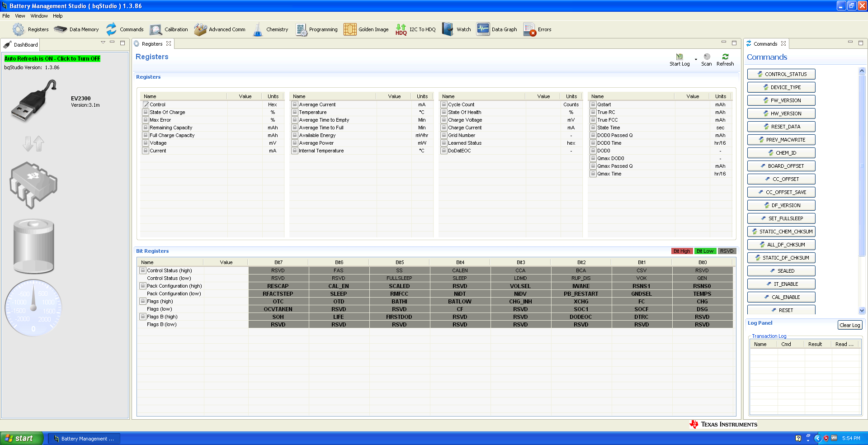The width and height of the screenshot is (868, 445).
Task: Open the View menu
Action: 20,16
